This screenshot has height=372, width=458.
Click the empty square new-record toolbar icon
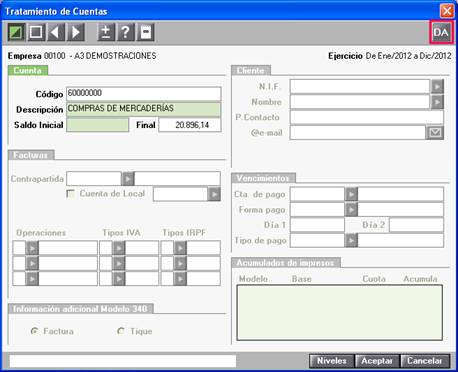pyautogui.click(x=36, y=32)
